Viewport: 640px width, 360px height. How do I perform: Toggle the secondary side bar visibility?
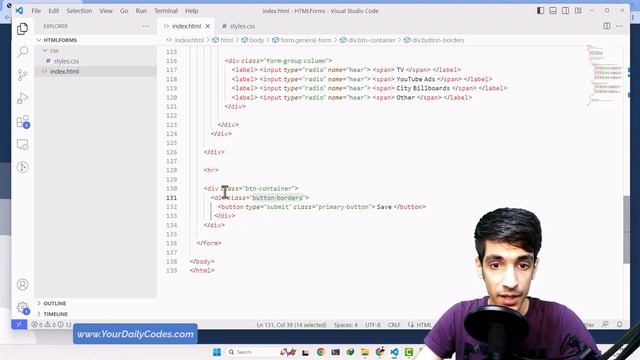[565, 11]
